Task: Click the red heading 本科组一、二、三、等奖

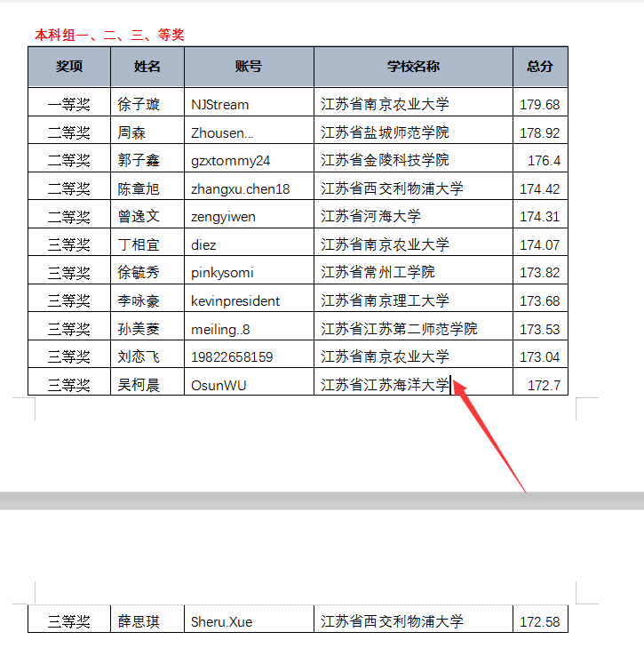Action: coord(109,36)
